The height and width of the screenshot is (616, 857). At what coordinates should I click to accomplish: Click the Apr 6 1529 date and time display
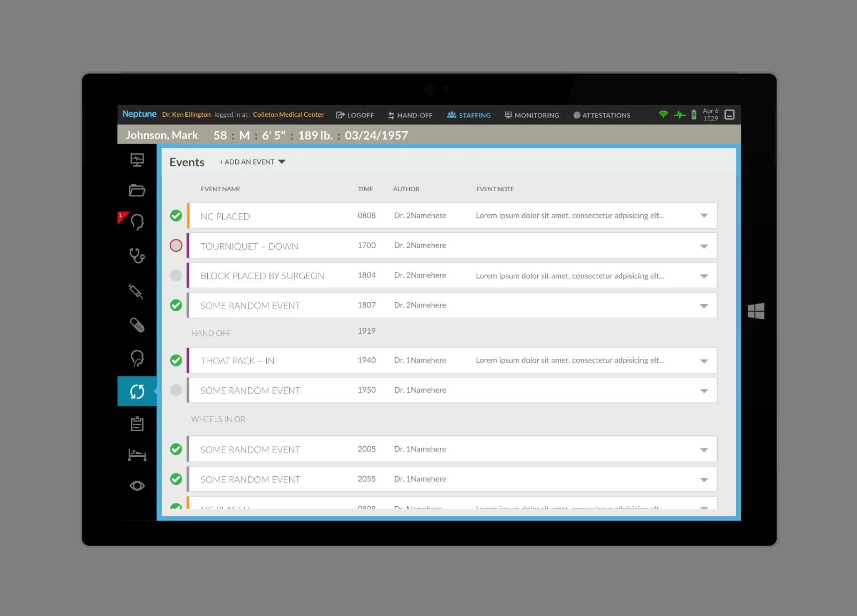point(711,115)
